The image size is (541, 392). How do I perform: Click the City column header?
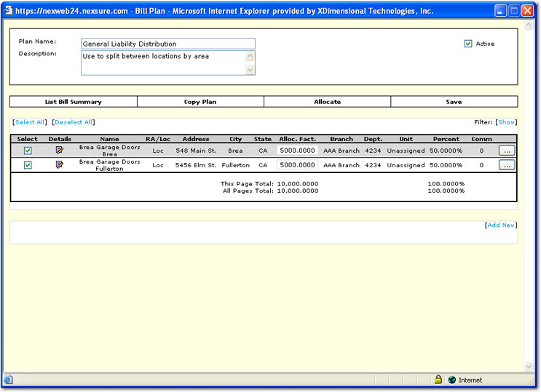coord(236,139)
